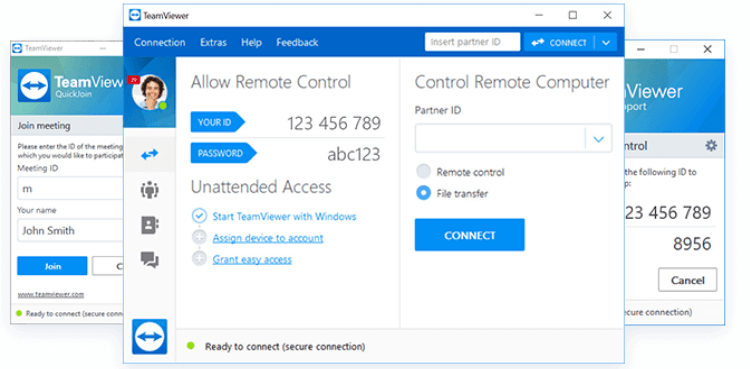Click the Assign device to account link
The image size is (750, 369).
[268, 238]
